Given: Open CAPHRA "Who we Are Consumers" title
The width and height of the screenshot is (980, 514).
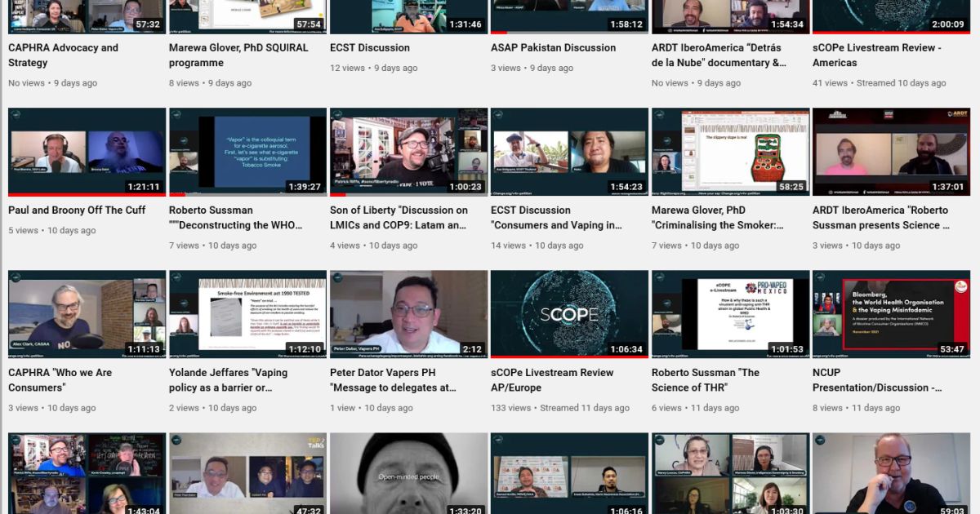Looking at the screenshot, I should [x=60, y=379].
